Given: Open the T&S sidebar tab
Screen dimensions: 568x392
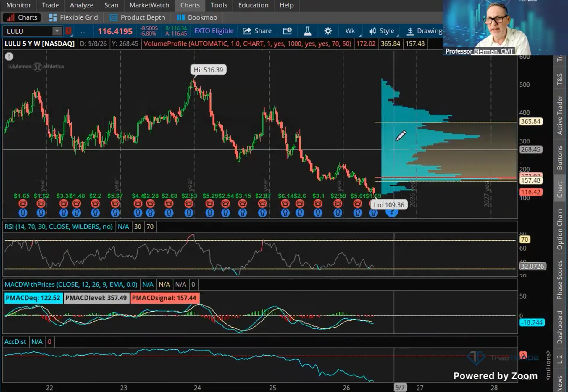Looking at the screenshot, I should pyautogui.click(x=560, y=79).
